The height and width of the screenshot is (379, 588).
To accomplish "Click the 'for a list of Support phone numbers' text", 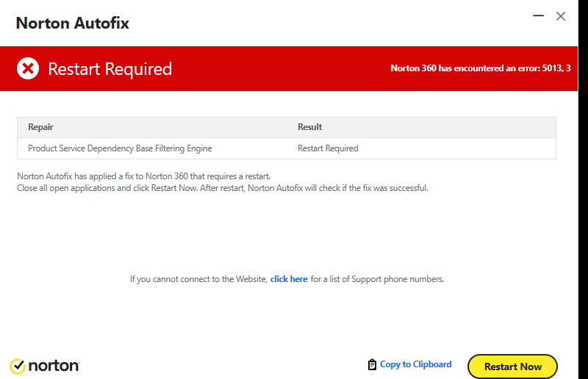I will point(377,279).
